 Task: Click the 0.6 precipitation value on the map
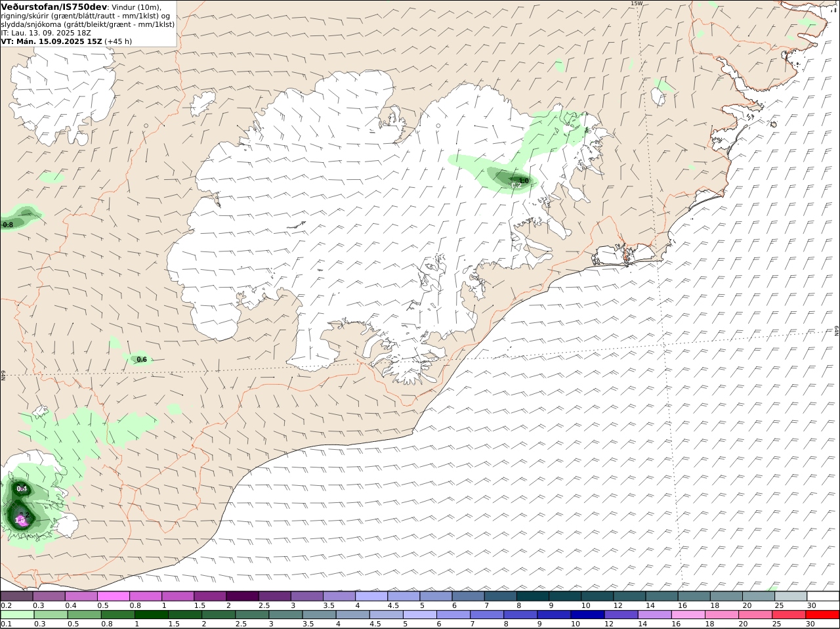pos(142,360)
